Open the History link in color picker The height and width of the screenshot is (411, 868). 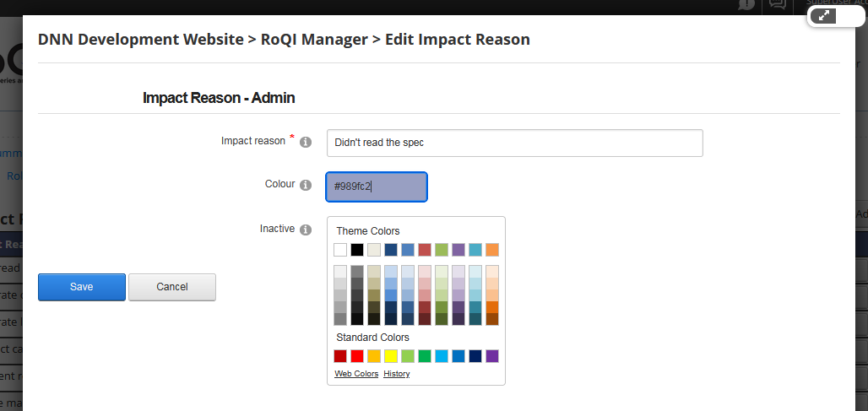click(x=396, y=374)
